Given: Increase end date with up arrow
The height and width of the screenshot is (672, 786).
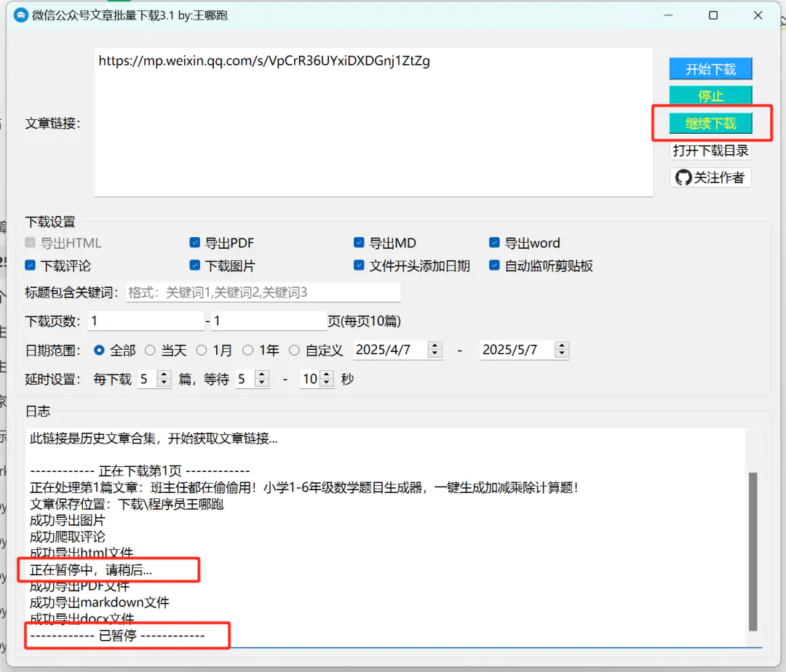Looking at the screenshot, I should click(x=562, y=345).
